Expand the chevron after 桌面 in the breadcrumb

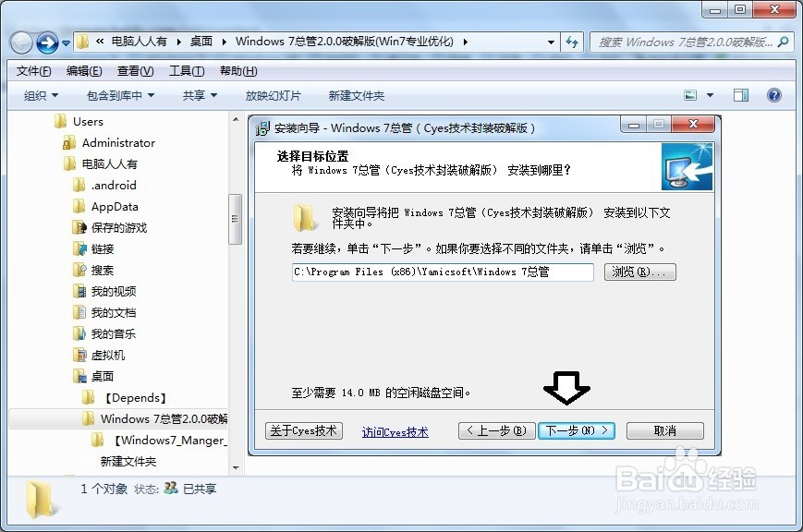(225, 42)
